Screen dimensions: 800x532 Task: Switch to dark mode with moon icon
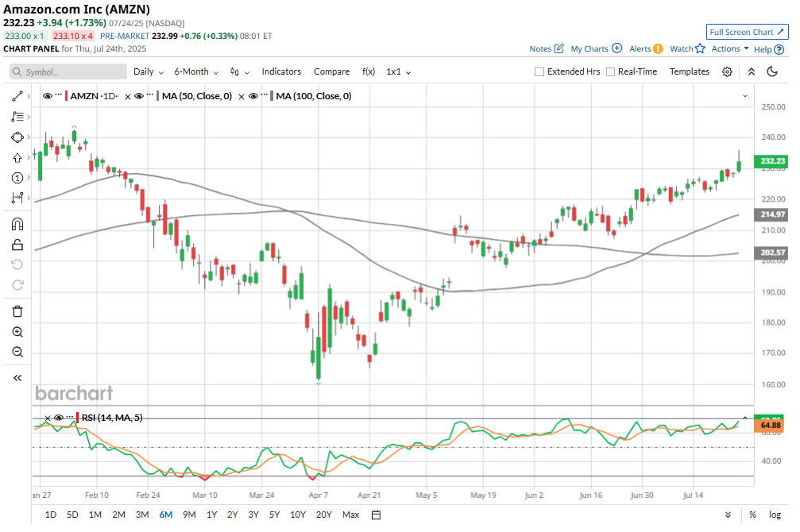(772, 71)
